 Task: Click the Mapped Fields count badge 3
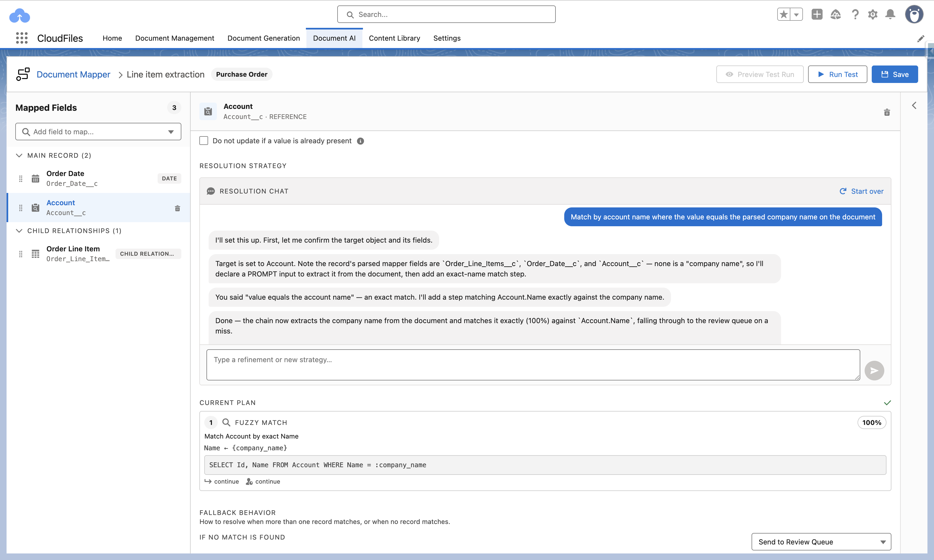pyautogui.click(x=174, y=108)
